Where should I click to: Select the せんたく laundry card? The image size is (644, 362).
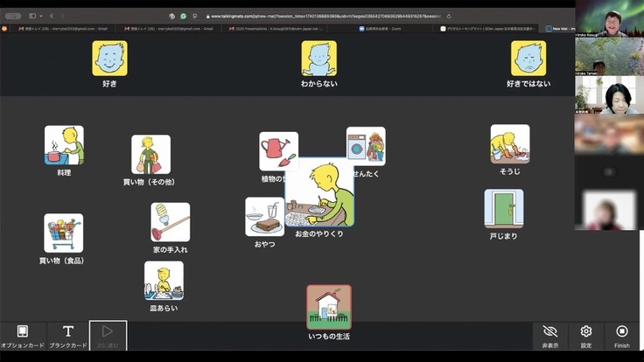click(x=367, y=144)
